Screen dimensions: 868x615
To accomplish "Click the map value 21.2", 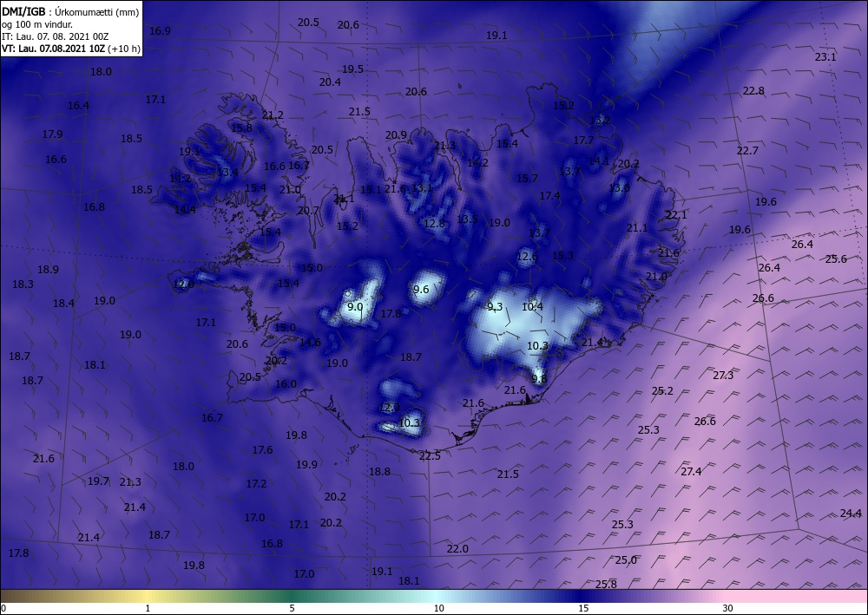I will [273, 115].
